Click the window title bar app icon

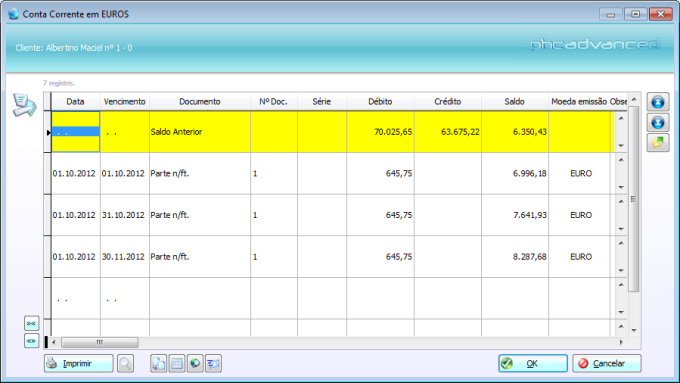coord(13,14)
